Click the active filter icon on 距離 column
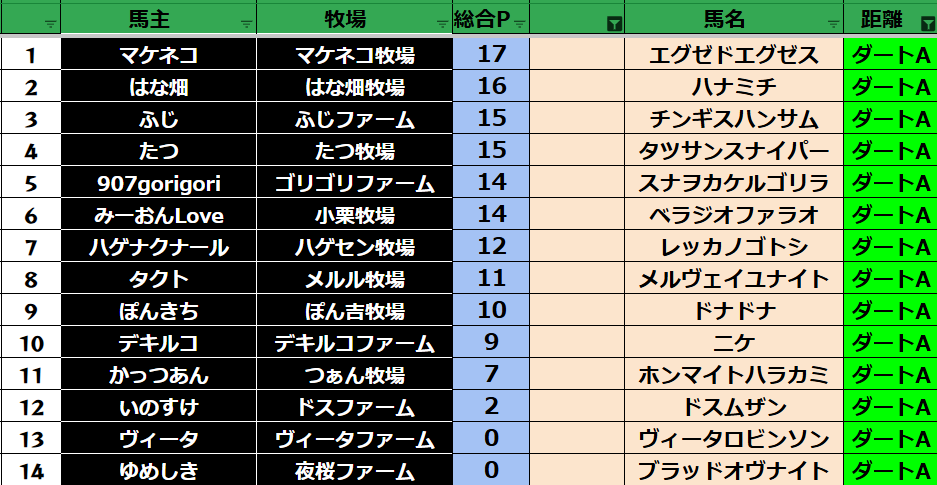Image resolution: width=937 pixels, height=485 pixels. coord(926,23)
